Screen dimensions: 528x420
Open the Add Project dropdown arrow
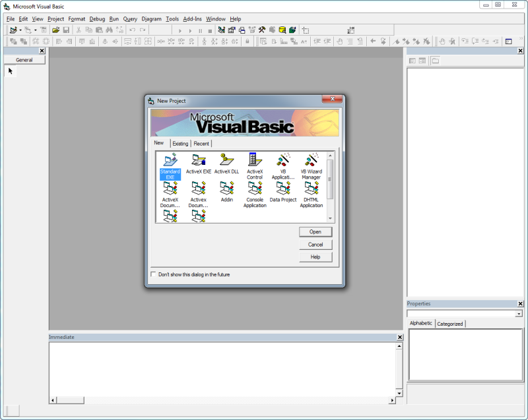pos(20,29)
